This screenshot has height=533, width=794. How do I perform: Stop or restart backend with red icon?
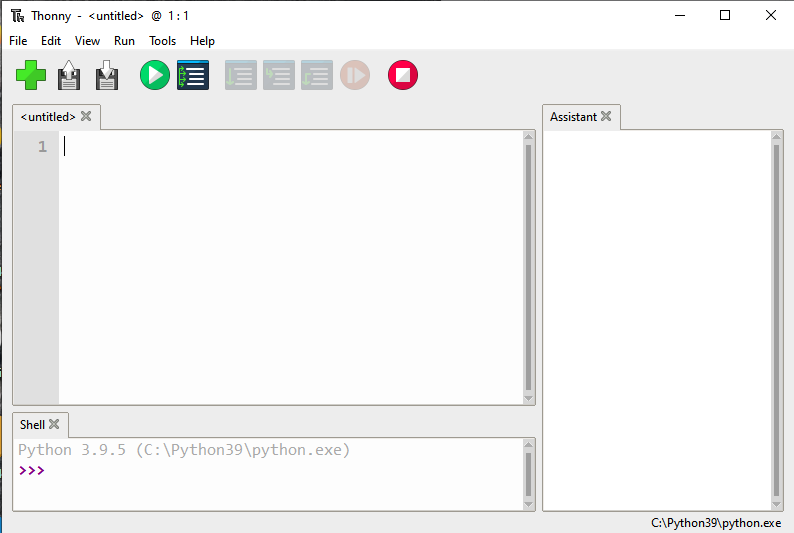pyautogui.click(x=403, y=75)
